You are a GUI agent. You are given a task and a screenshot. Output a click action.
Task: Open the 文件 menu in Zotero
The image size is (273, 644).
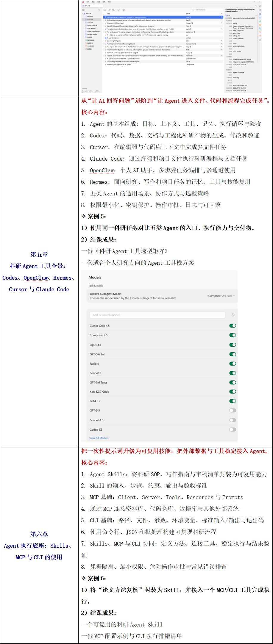[x=88, y=2]
